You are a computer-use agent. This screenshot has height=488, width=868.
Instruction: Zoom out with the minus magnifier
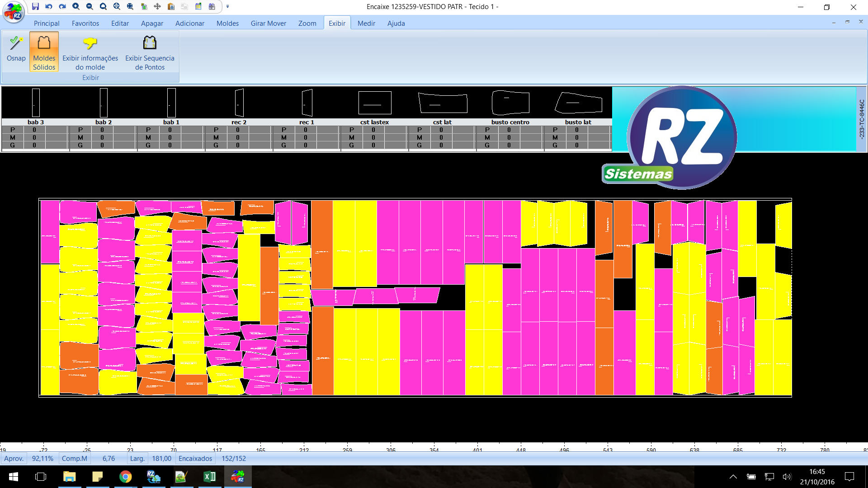pyautogui.click(x=90, y=6)
